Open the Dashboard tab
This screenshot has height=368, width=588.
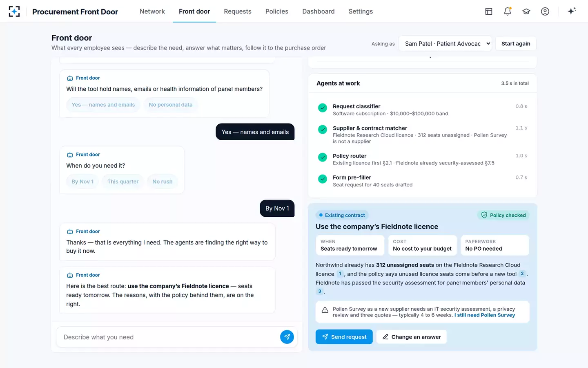(x=318, y=11)
